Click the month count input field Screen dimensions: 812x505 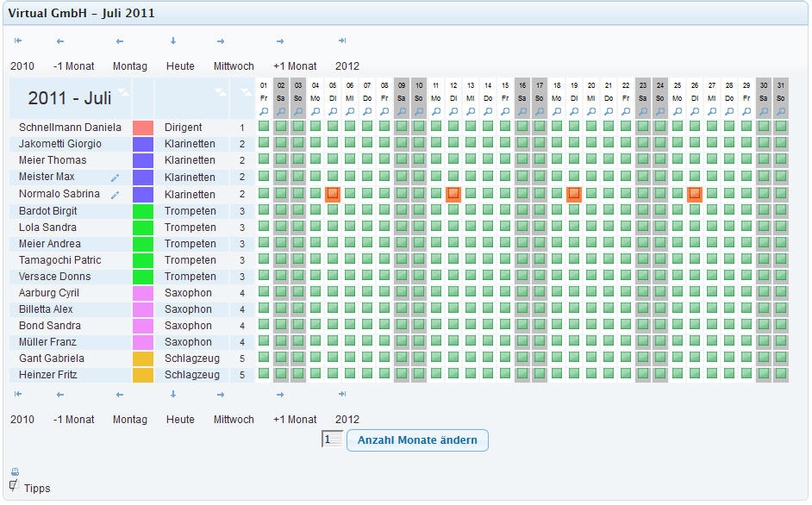(x=332, y=440)
